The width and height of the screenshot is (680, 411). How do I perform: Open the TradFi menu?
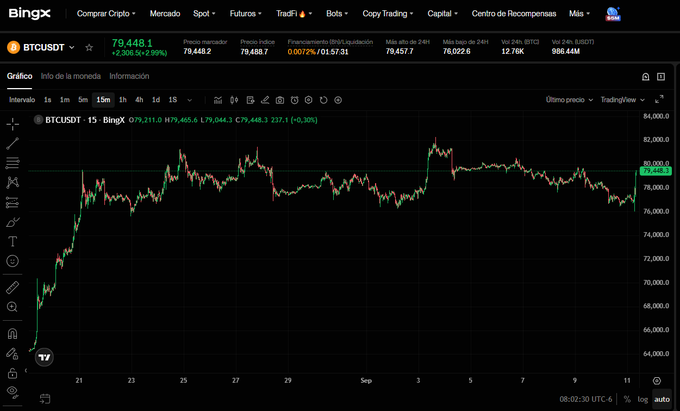pos(294,13)
